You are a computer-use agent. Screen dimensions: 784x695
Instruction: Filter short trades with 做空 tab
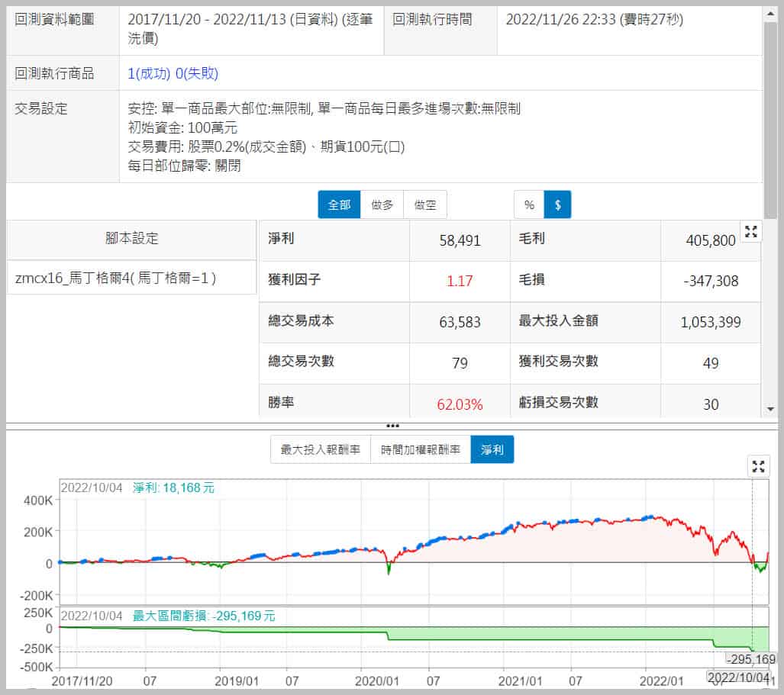pyautogui.click(x=425, y=204)
